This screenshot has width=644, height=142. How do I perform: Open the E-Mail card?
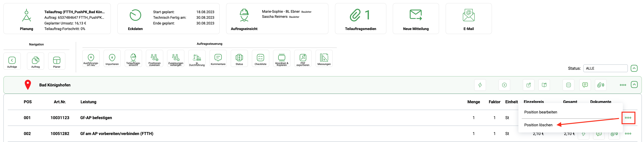click(468, 19)
